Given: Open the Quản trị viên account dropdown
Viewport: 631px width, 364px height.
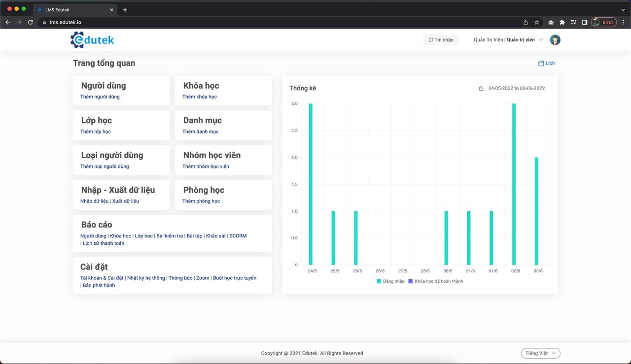Looking at the screenshot, I should click(508, 40).
